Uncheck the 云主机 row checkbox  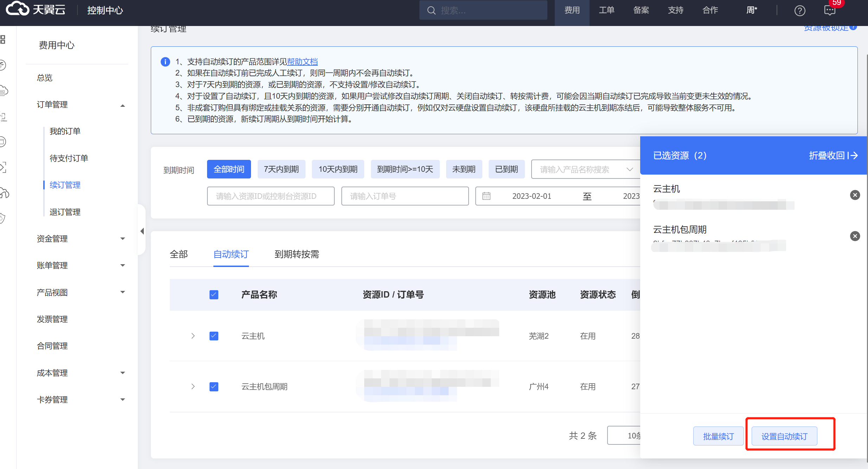pyautogui.click(x=214, y=336)
